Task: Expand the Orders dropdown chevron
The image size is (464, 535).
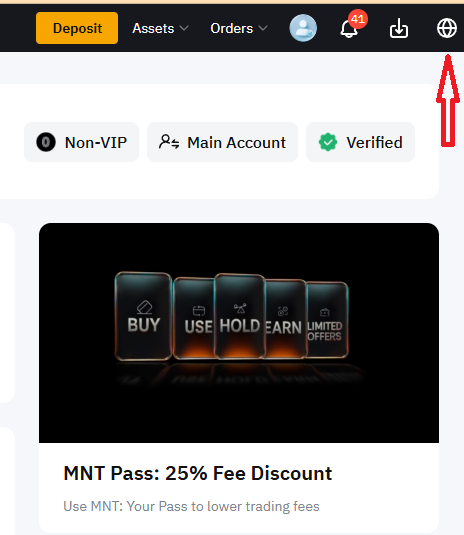Action: tap(263, 28)
